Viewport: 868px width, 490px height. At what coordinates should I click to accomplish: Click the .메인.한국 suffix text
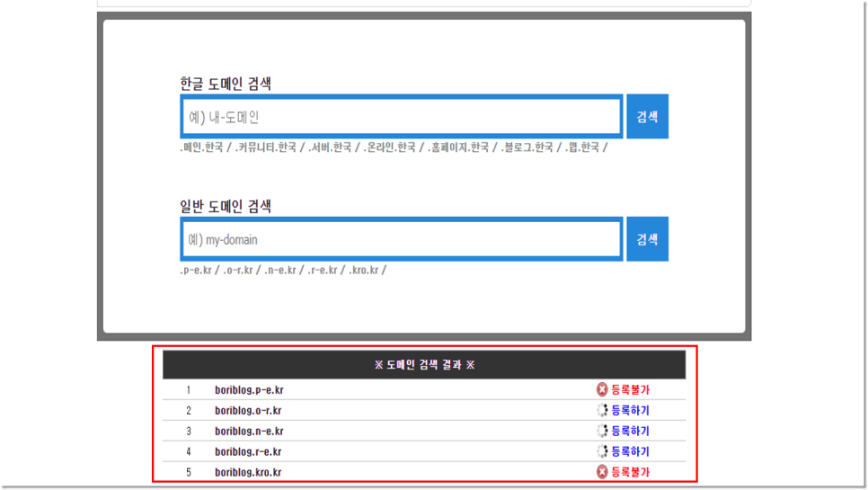pos(201,147)
